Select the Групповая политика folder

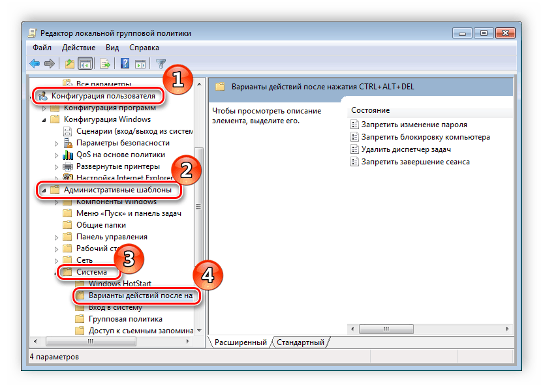125,319
